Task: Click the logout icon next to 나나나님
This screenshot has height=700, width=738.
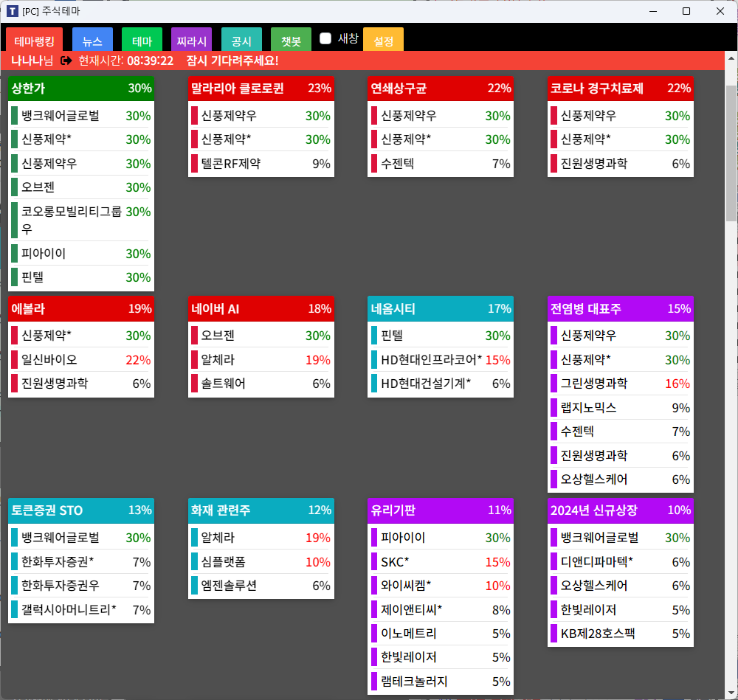Action: point(66,60)
